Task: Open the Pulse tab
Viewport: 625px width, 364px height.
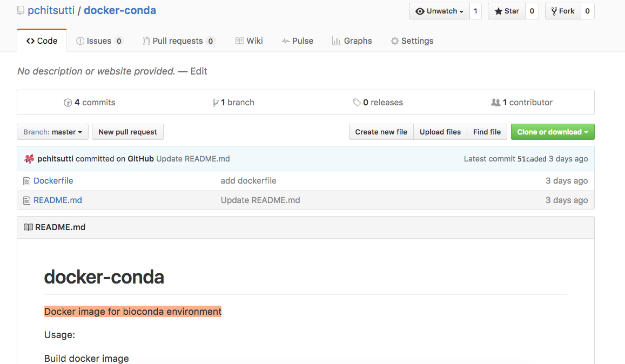Action: pos(297,41)
